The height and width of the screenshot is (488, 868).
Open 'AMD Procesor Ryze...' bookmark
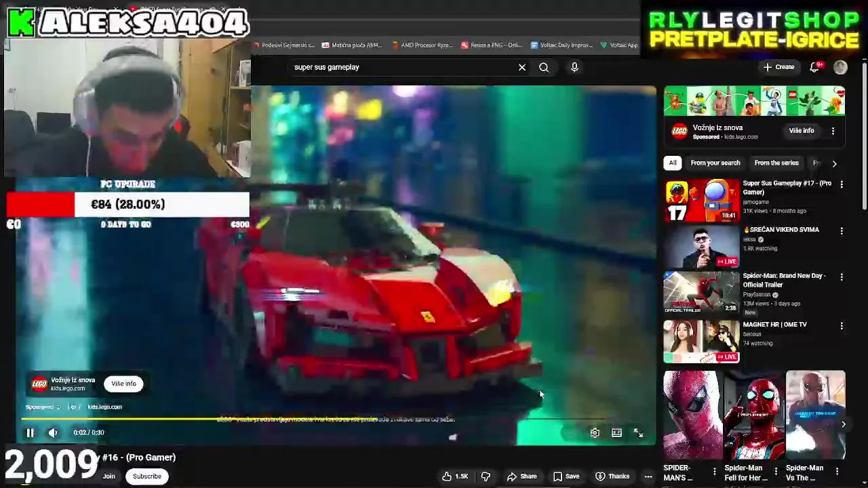point(422,45)
